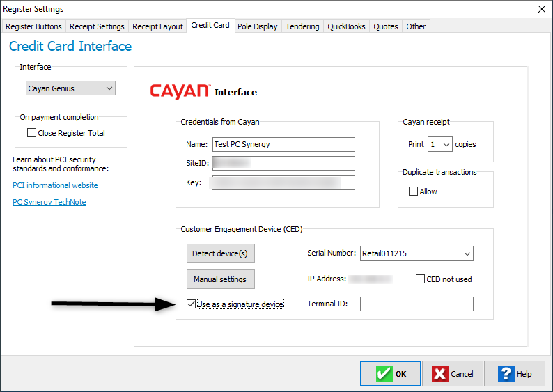Click the Register Settings window title

pos(33,9)
